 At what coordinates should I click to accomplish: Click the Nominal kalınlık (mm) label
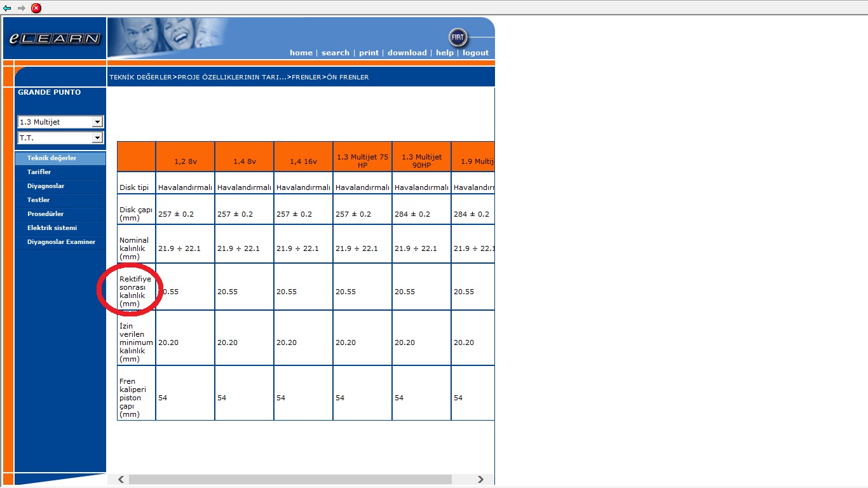click(x=134, y=248)
